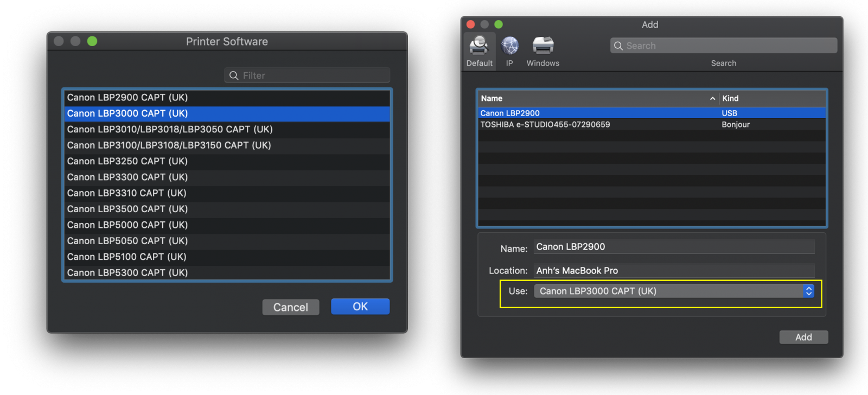Confirm with OK in Printer Software
Viewport: 868px width, 395px height.
pyautogui.click(x=360, y=307)
